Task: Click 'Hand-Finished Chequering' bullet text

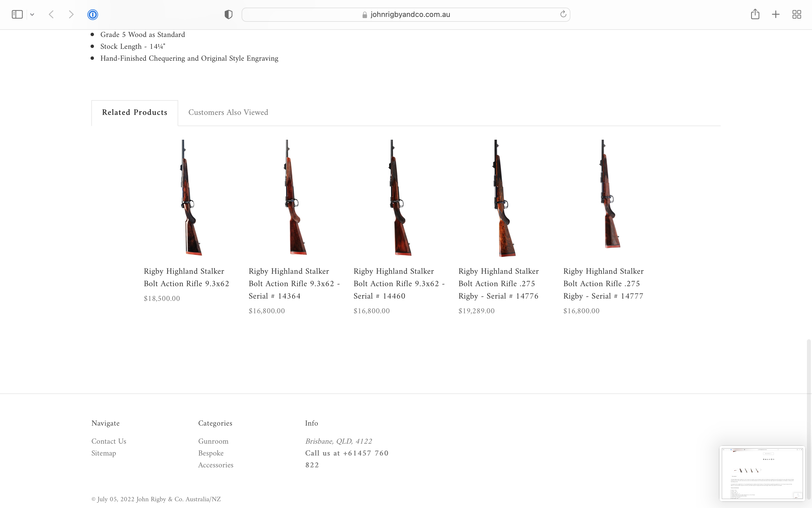Action: click(x=189, y=58)
